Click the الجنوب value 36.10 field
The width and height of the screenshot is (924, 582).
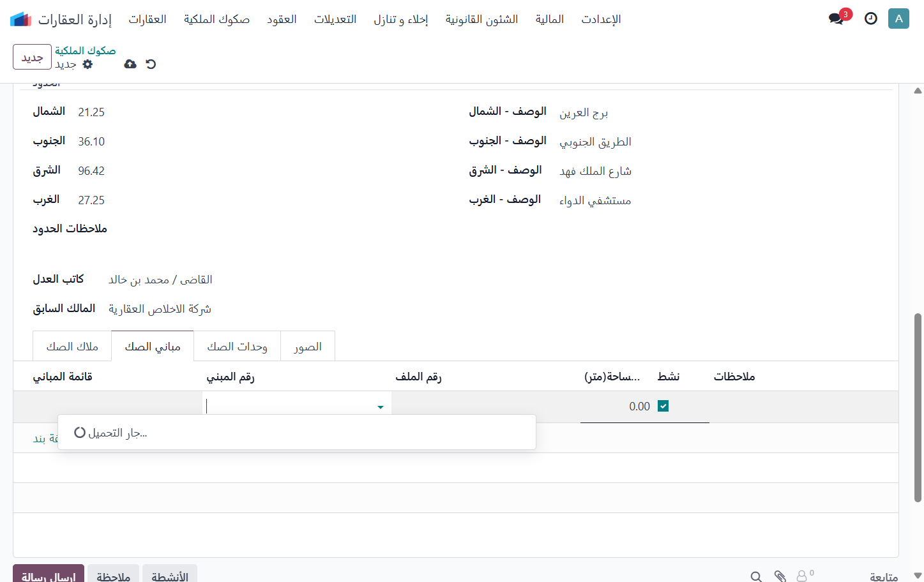click(91, 142)
